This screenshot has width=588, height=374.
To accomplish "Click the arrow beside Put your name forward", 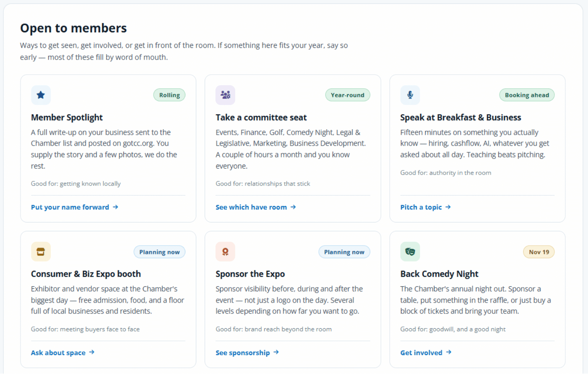I will (115, 207).
